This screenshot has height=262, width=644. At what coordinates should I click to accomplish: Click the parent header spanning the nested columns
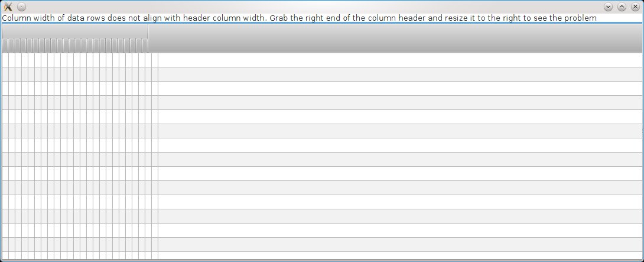pyautogui.click(x=75, y=31)
